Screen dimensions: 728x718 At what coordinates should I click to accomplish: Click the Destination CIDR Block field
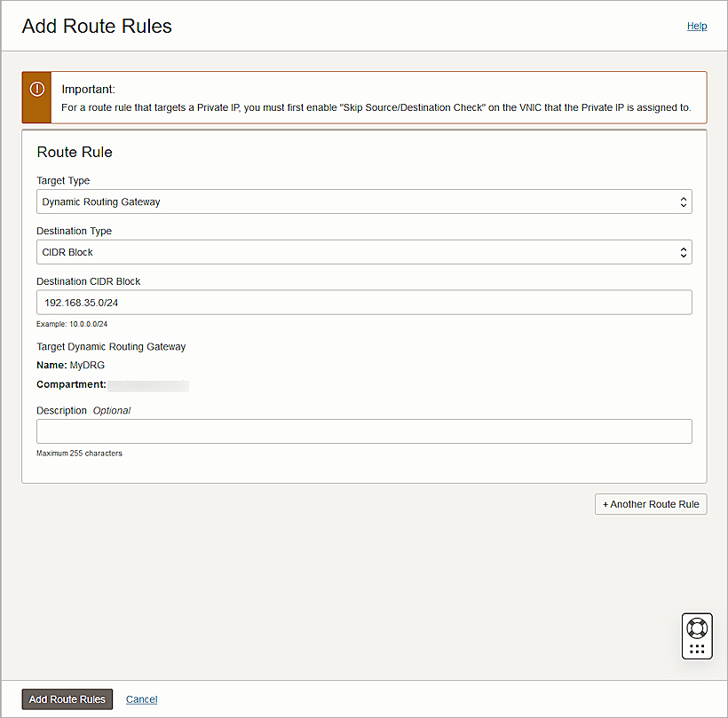[364, 302]
